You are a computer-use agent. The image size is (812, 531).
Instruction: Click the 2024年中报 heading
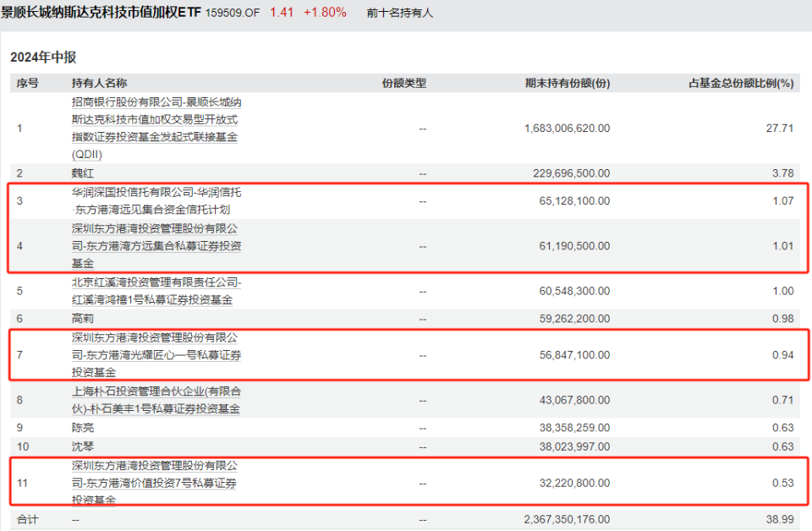tap(43, 57)
